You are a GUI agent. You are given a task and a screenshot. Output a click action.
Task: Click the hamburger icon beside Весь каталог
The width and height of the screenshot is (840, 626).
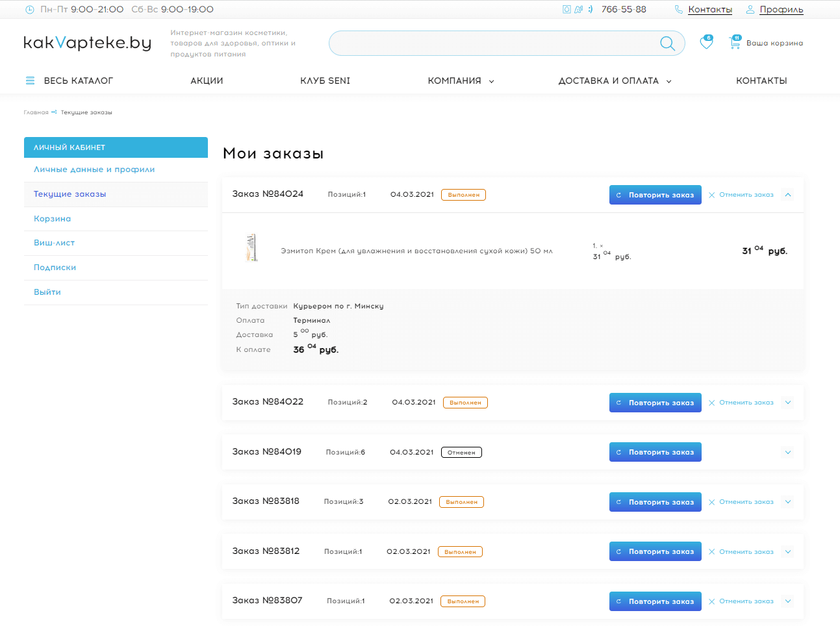30,81
